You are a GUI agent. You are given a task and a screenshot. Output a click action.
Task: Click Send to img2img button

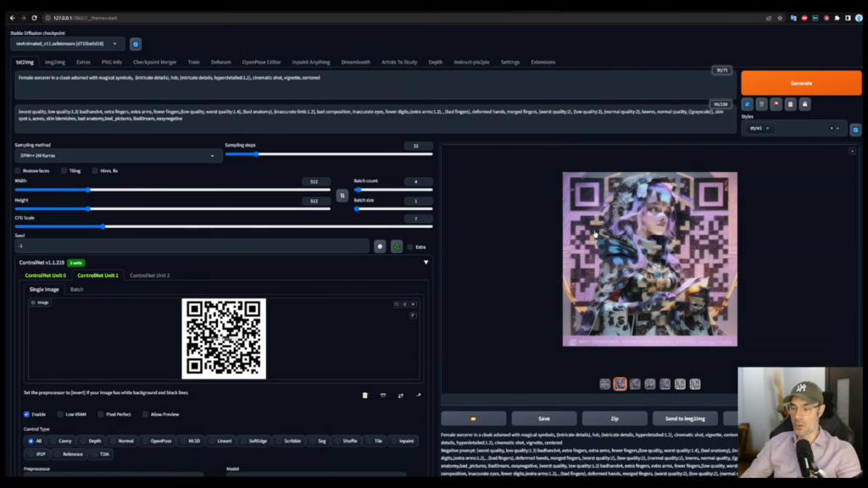[x=685, y=419]
